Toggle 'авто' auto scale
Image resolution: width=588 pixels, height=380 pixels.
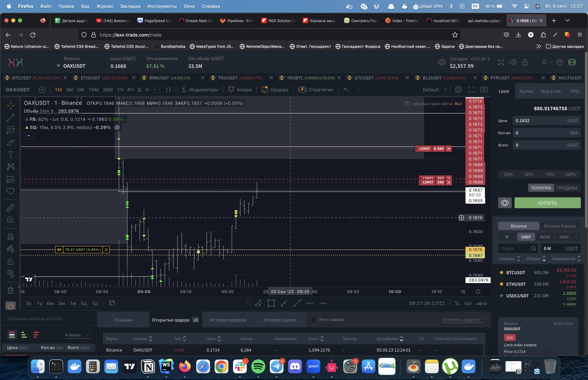482,303
